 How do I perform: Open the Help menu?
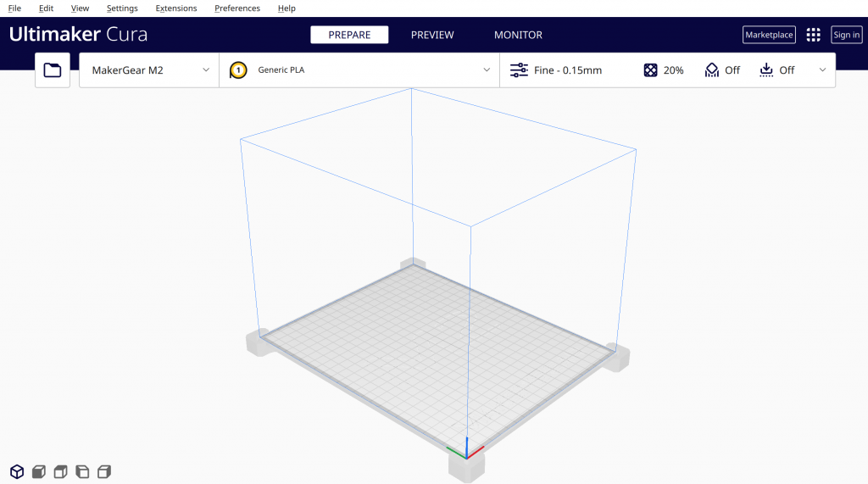[287, 8]
